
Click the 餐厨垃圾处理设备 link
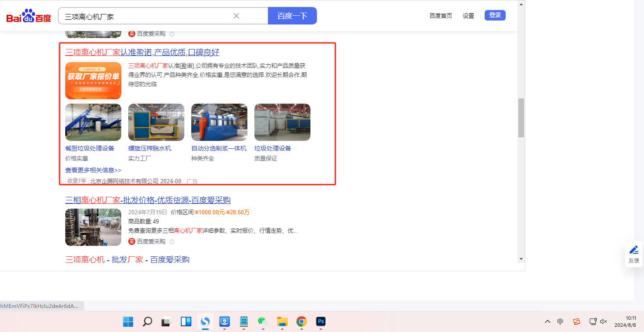pyautogui.click(x=90, y=148)
